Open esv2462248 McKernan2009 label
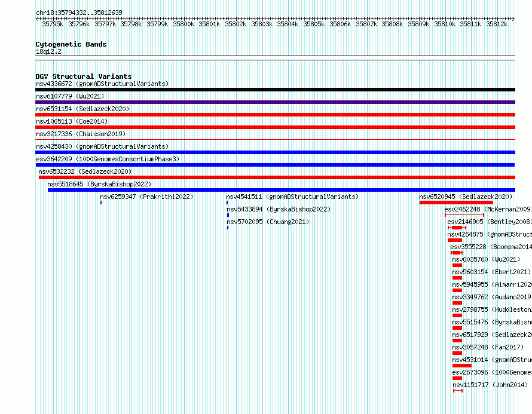The width and height of the screenshot is (532, 414). [x=488, y=209]
